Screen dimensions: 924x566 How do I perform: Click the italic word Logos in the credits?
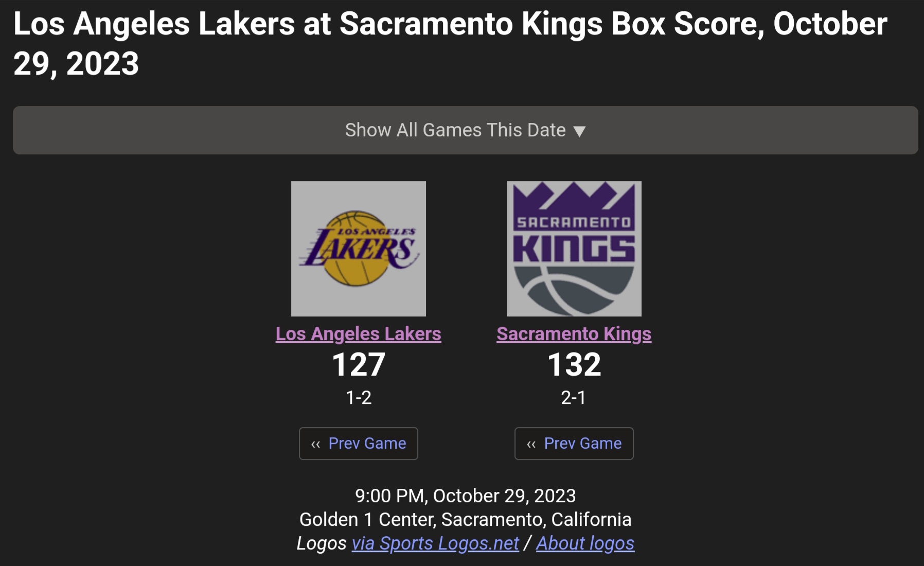coord(322,543)
